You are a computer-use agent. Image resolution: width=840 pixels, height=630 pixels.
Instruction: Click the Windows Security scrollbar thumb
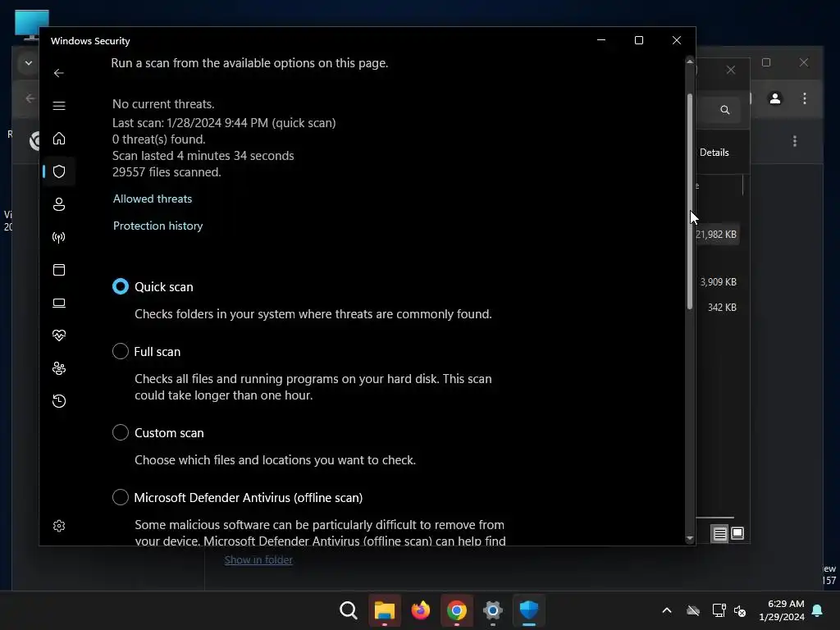tap(690, 201)
